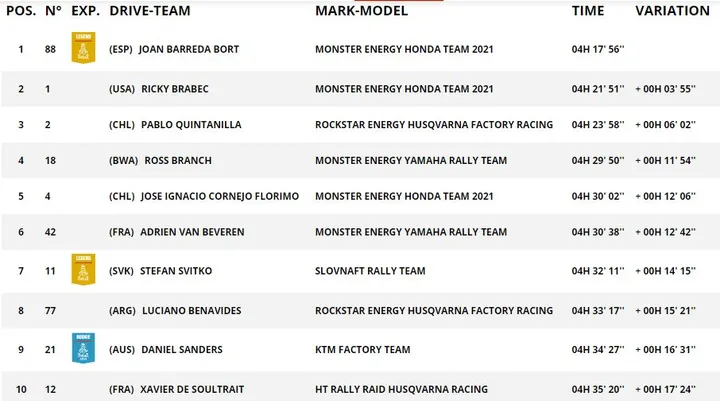Select Xavier De Soultrait's name
The width and height of the screenshot is (720, 401).
tap(192, 389)
